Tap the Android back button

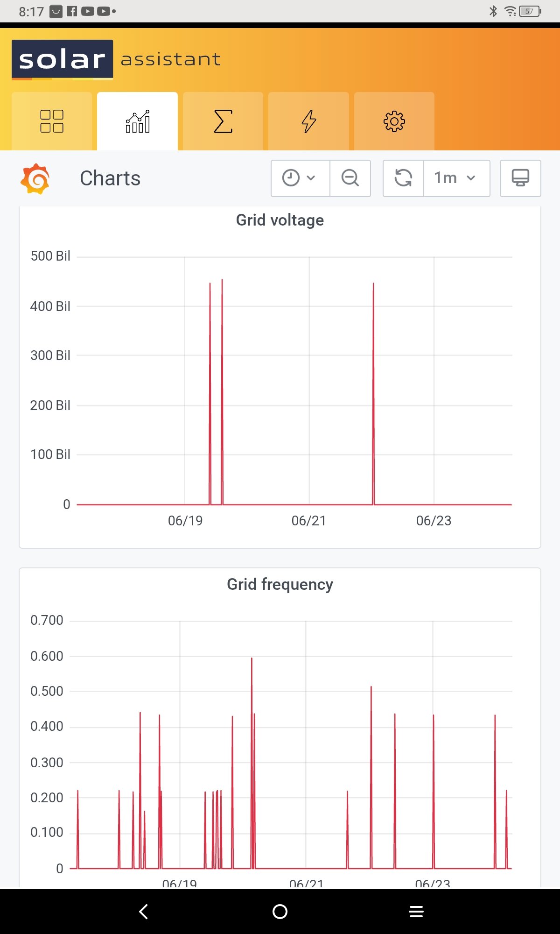144,911
